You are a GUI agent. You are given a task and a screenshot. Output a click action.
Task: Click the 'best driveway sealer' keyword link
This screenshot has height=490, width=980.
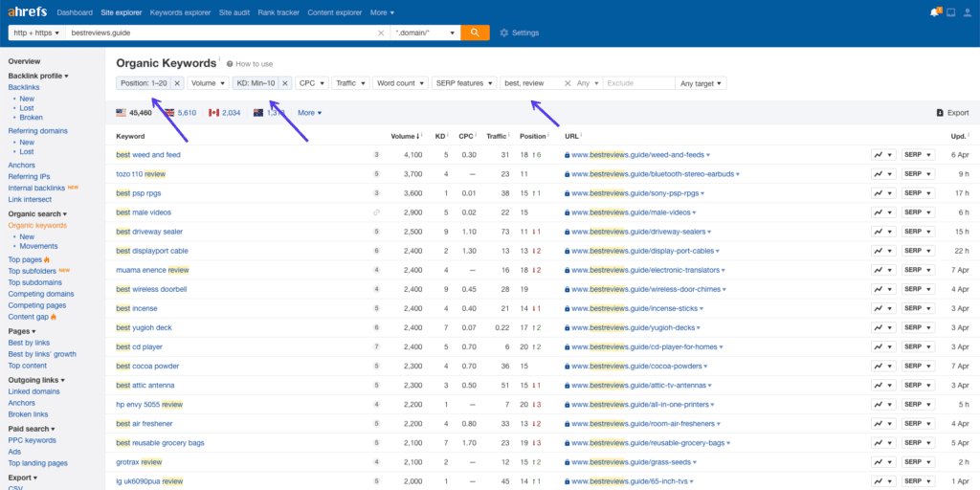coord(150,232)
